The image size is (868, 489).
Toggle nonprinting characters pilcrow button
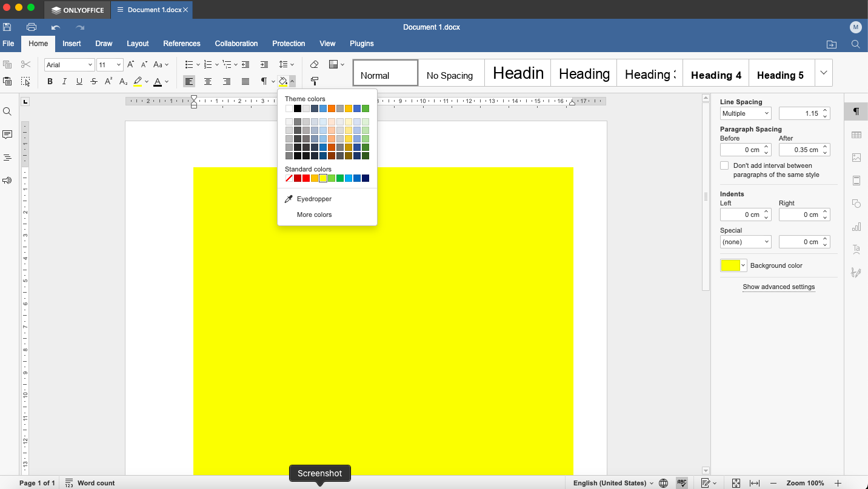pos(264,81)
